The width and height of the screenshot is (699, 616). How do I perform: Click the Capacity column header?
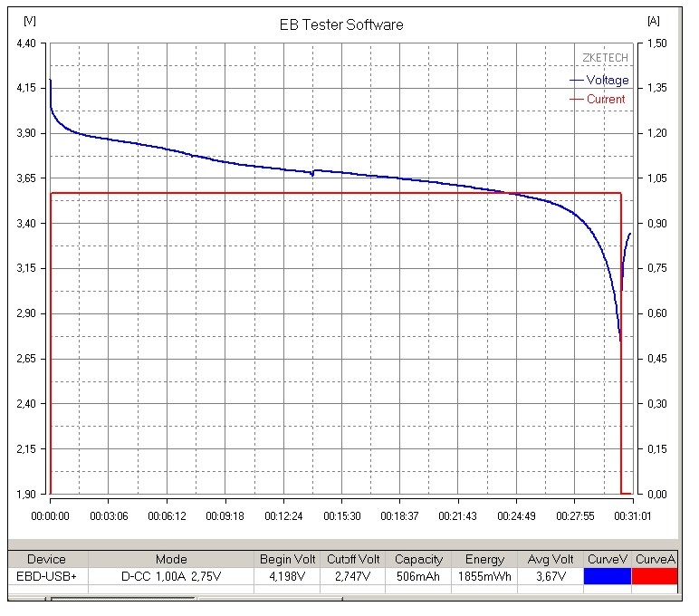pyautogui.click(x=419, y=559)
